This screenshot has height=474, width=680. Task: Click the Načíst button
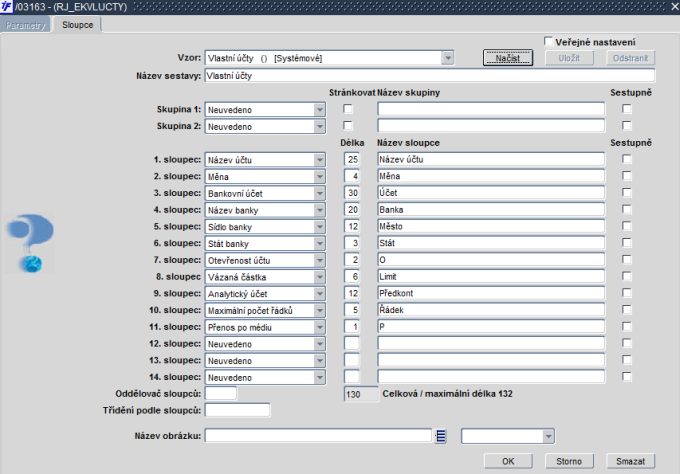508,58
